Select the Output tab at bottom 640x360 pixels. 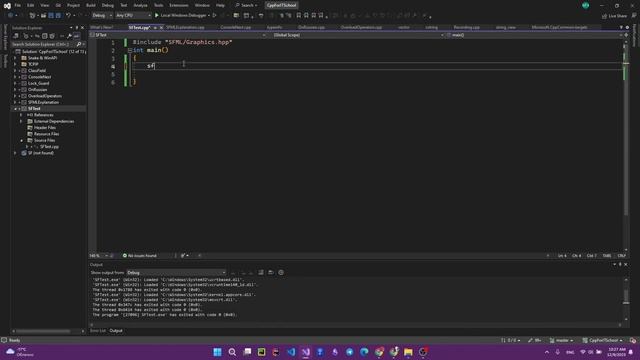116,331
